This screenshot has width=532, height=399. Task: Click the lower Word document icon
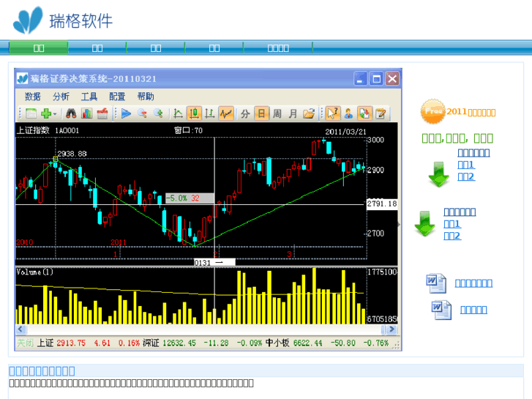point(441,310)
